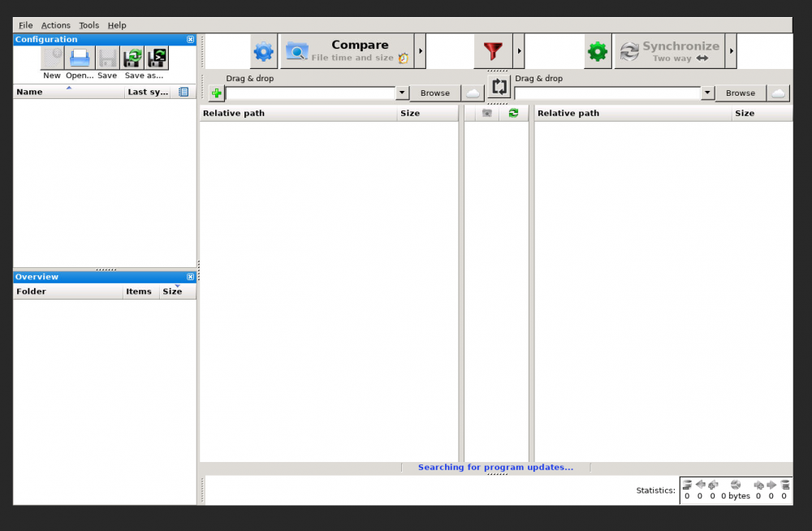Viewport: 812px width, 531px height.
Task: Open left folder path history dropdown
Action: click(402, 93)
